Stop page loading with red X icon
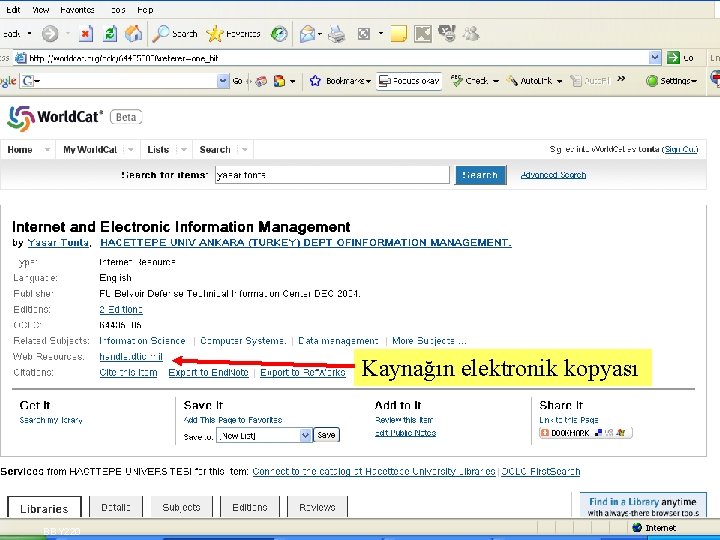This screenshot has width=720, height=540. 85,34
